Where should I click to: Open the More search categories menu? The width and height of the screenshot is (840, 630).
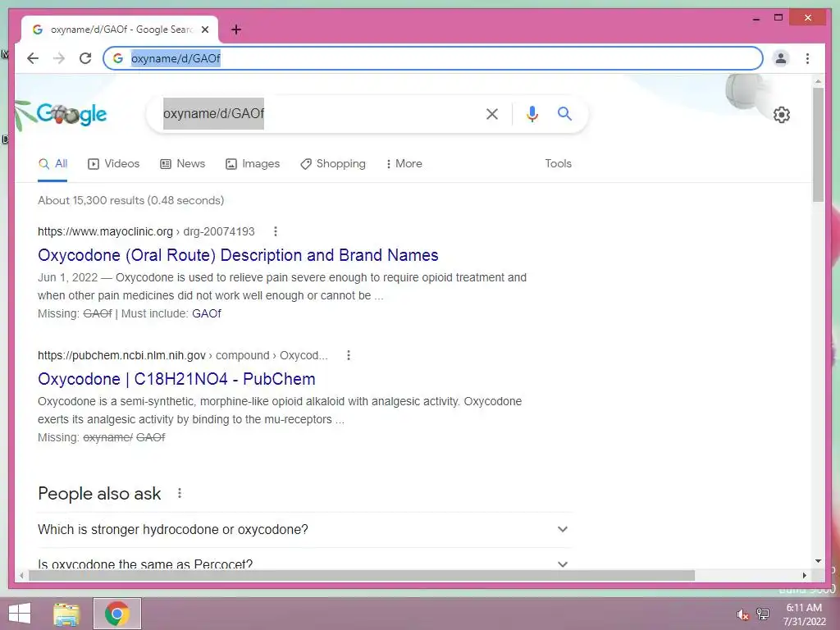click(404, 163)
